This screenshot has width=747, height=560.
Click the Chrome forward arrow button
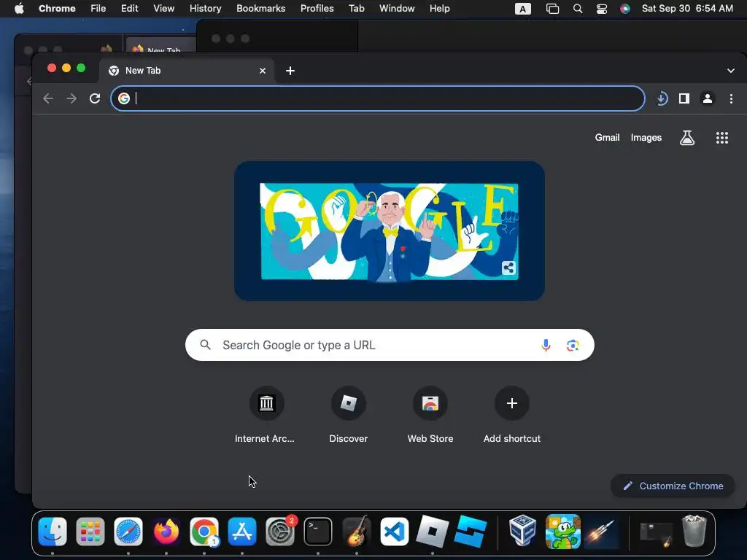click(71, 98)
